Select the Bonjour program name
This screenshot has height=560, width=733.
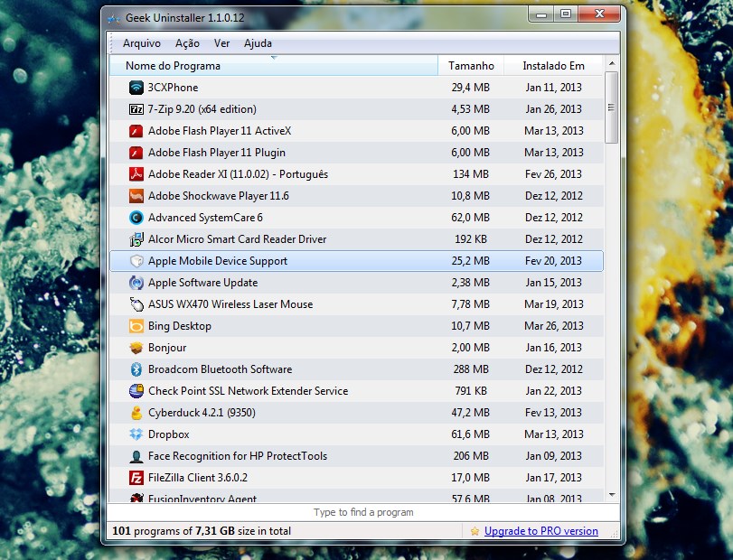point(167,348)
